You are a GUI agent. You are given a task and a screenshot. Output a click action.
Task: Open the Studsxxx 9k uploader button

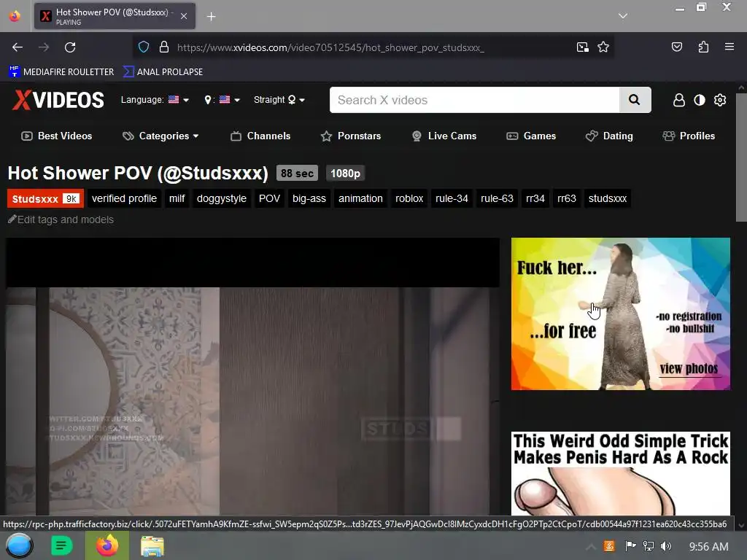pos(45,198)
